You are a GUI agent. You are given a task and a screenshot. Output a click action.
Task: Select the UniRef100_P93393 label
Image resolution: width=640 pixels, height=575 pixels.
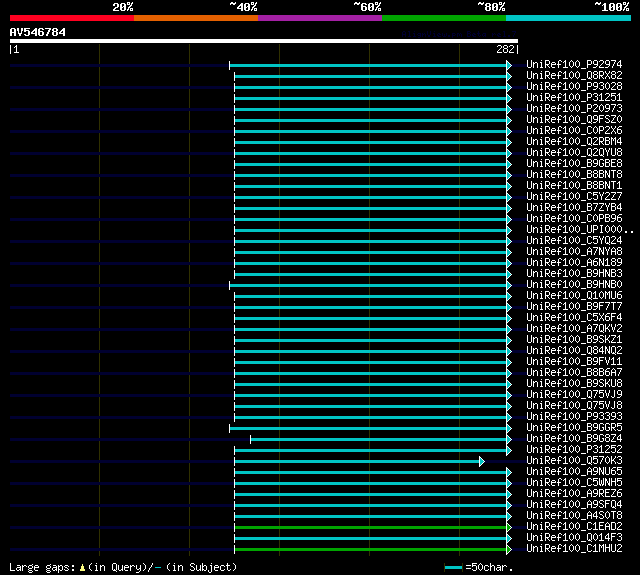tap(574, 417)
